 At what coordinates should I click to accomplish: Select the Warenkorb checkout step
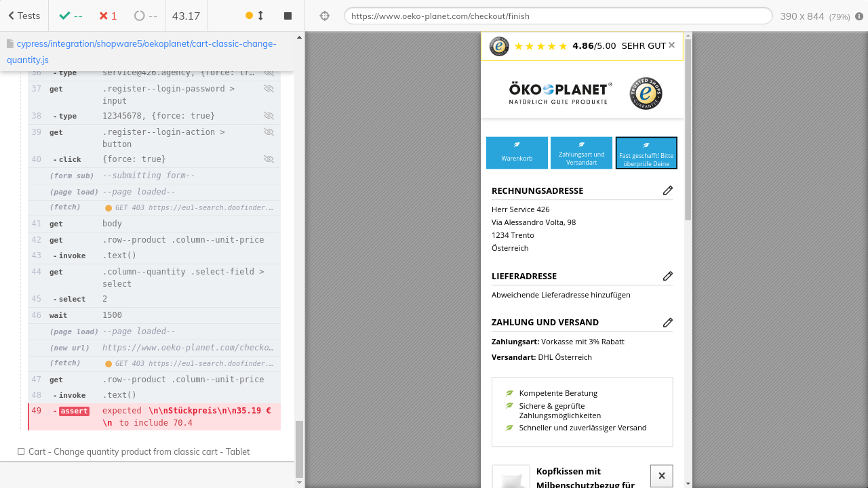coord(517,153)
